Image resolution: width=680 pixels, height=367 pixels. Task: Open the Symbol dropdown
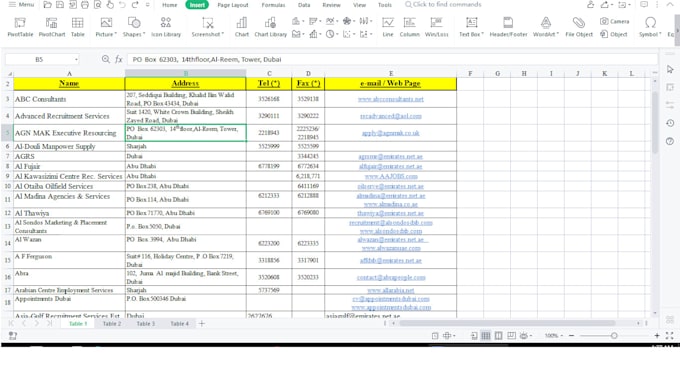click(x=650, y=27)
